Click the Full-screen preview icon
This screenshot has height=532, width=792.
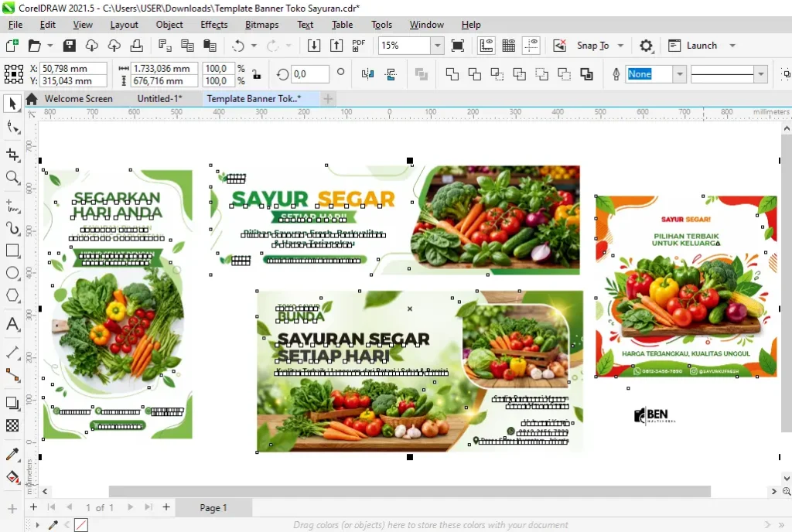tap(458, 46)
